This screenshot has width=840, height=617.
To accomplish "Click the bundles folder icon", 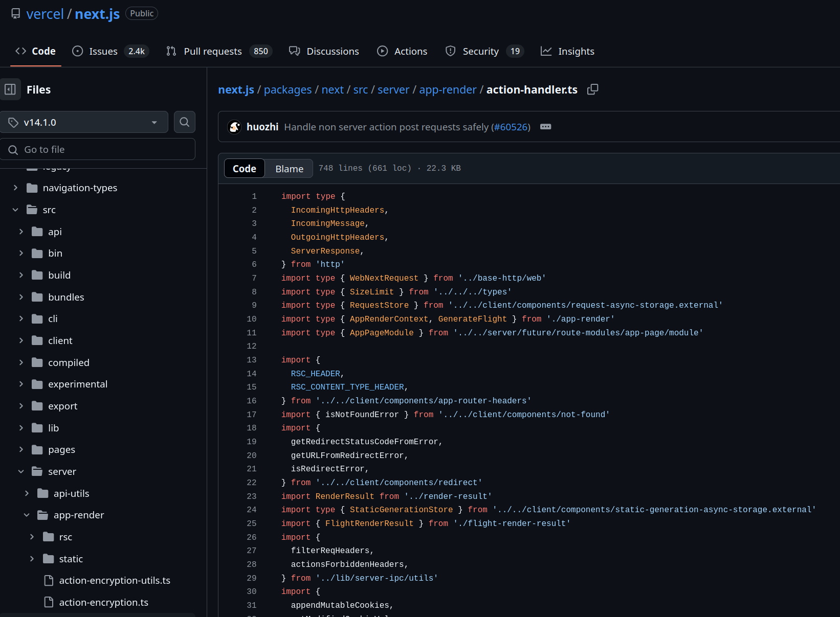I will tap(37, 297).
